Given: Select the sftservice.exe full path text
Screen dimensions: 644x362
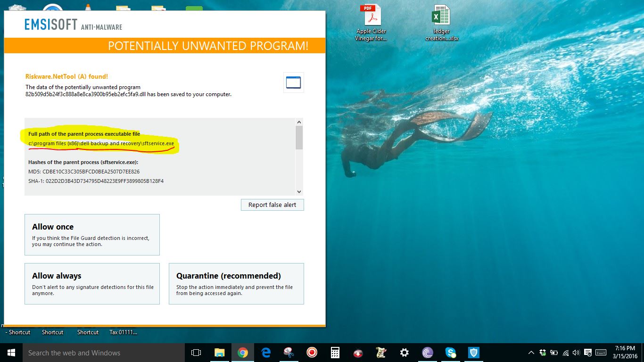Looking at the screenshot, I should pyautogui.click(x=101, y=143).
